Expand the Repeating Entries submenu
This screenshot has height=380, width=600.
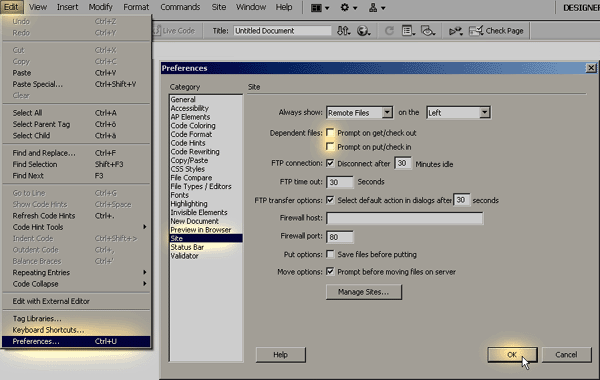(77, 272)
